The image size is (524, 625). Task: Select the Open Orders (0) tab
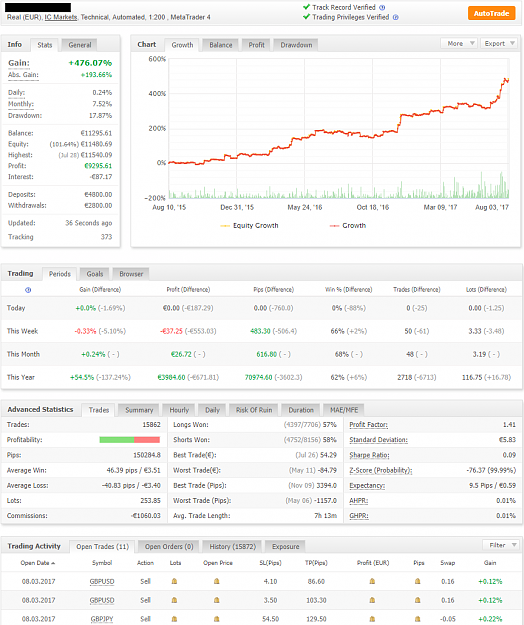tap(169, 546)
